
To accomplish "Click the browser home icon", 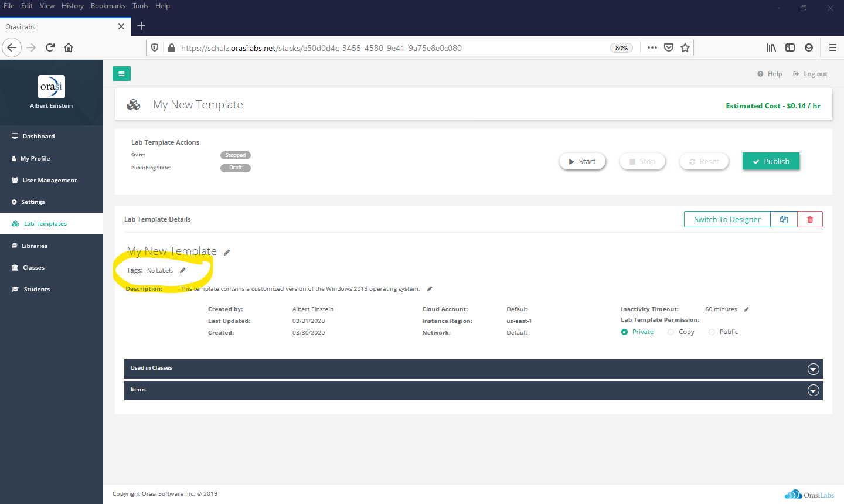I will point(69,47).
